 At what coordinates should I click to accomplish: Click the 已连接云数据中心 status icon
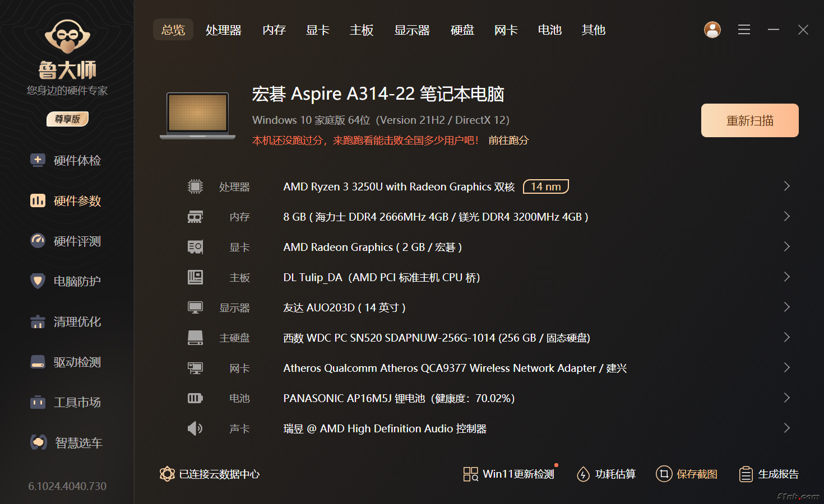point(167,474)
